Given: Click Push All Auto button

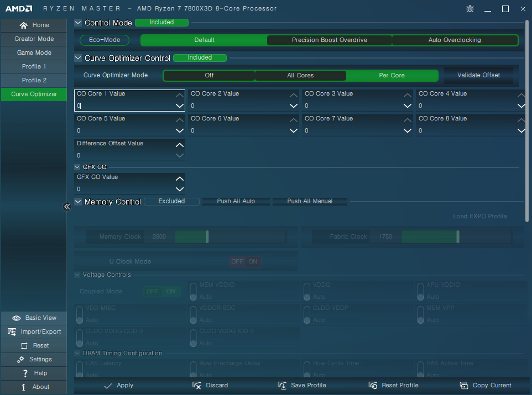Looking at the screenshot, I should pyautogui.click(x=236, y=202).
